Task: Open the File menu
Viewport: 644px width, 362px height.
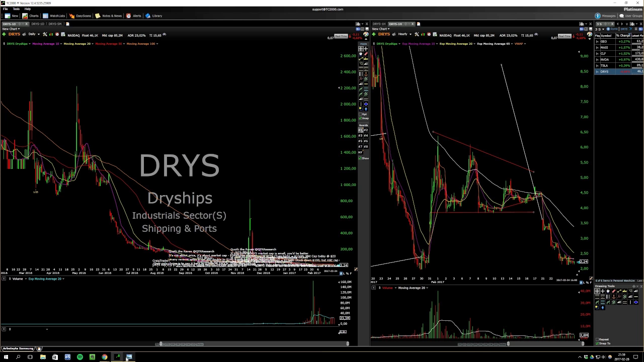Action: (5, 9)
